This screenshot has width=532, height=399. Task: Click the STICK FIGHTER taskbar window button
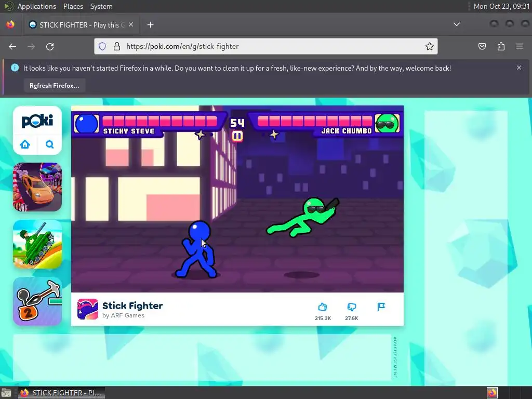coord(62,393)
